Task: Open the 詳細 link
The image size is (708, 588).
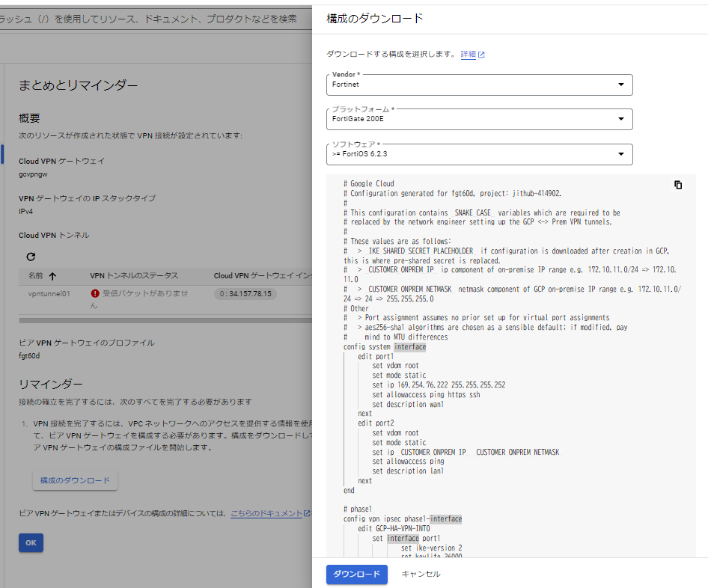Action: click(x=468, y=55)
